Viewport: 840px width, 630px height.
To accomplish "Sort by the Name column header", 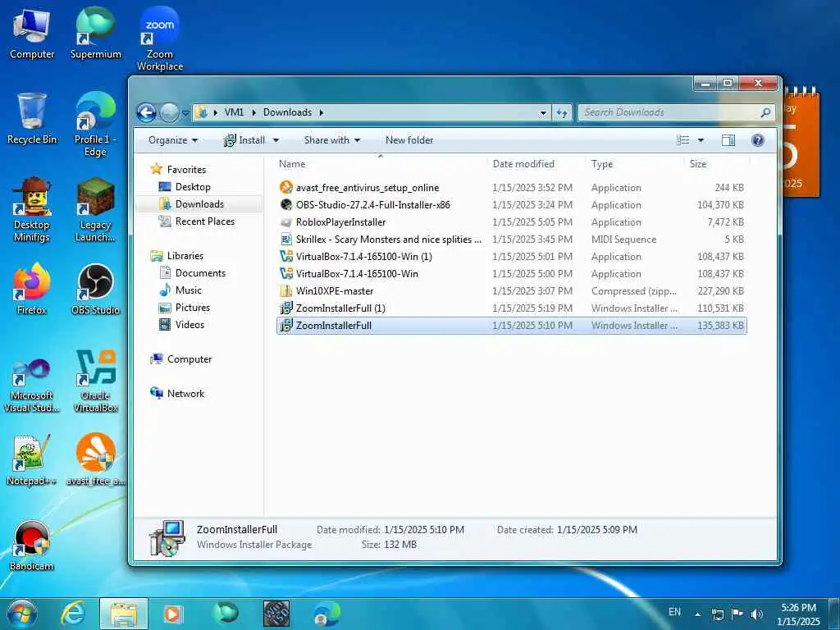I will point(292,164).
